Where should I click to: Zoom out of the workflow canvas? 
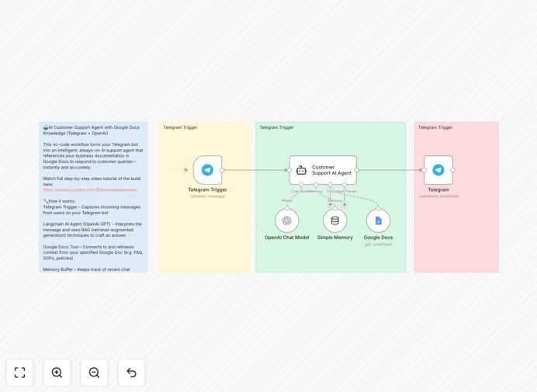click(x=94, y=373)
